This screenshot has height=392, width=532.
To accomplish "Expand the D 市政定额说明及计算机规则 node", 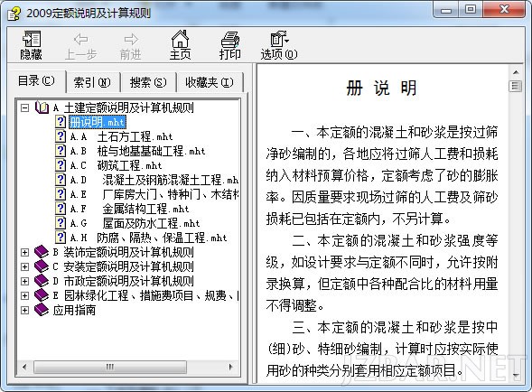I will tap(24, 281).
